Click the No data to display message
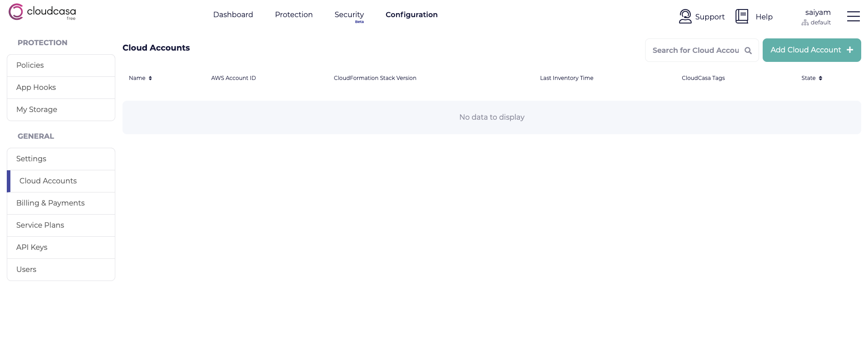This screenshot has width=868, height=356. (x=492, y=117)
